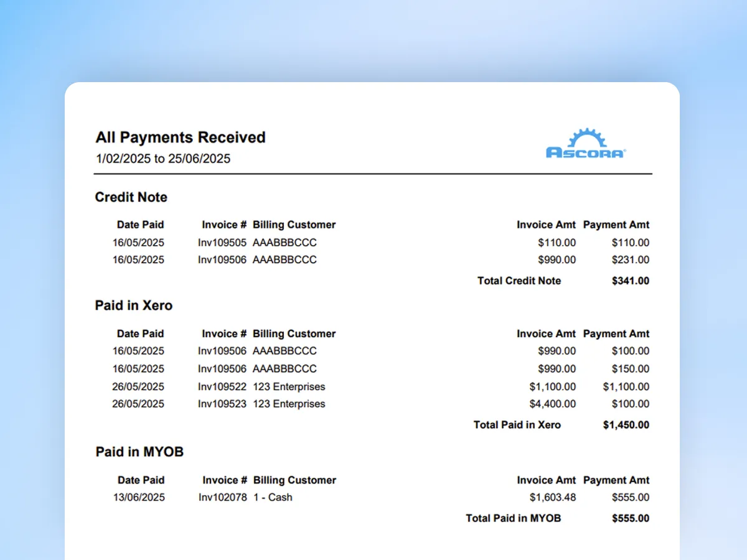The image size is (747, 560).
Task: Click the 26/05/2025 date on the Inv109523 row
Action: (x=138, y=404)
